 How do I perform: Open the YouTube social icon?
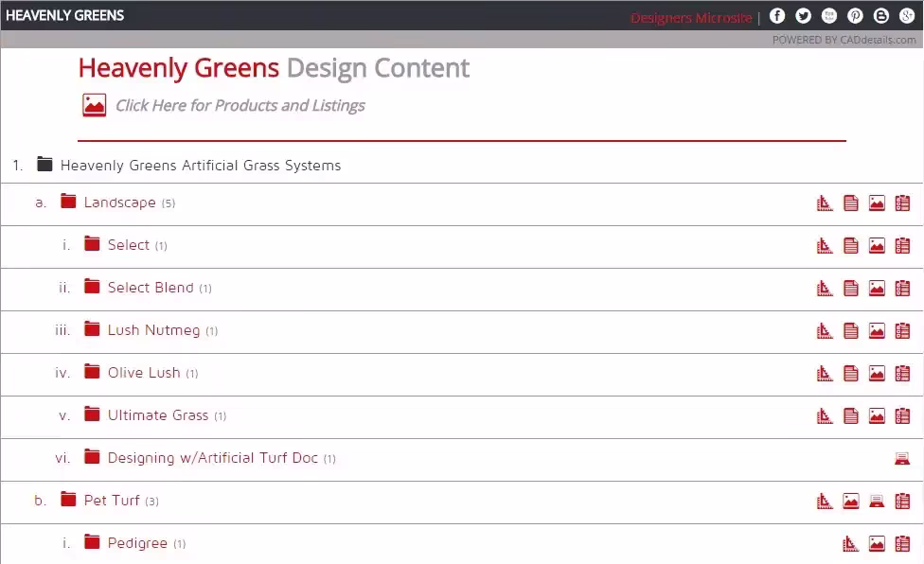click(x=829, y=16)
